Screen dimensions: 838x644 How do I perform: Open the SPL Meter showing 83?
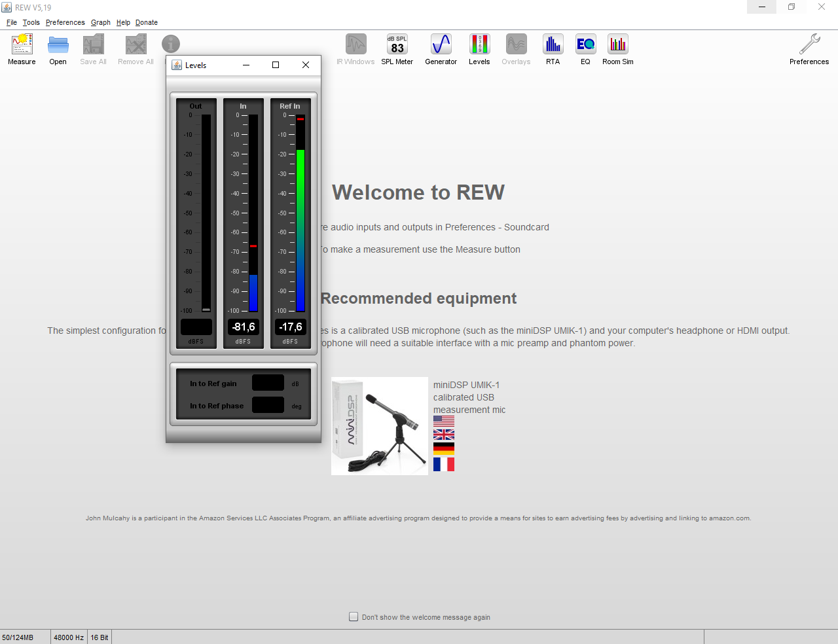pos(397,50)
